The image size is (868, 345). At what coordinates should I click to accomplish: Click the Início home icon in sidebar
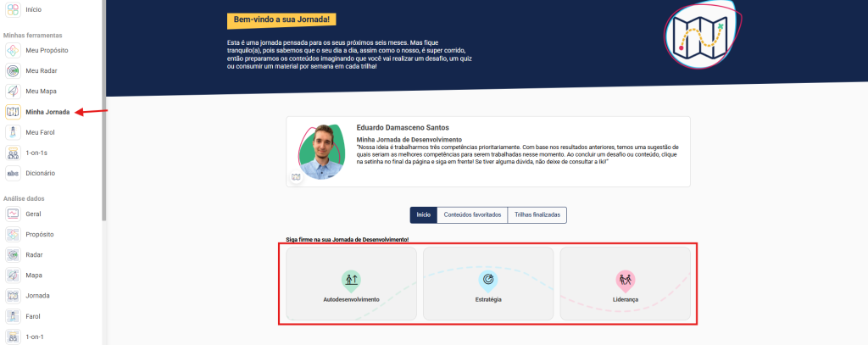tap(13, 9)
